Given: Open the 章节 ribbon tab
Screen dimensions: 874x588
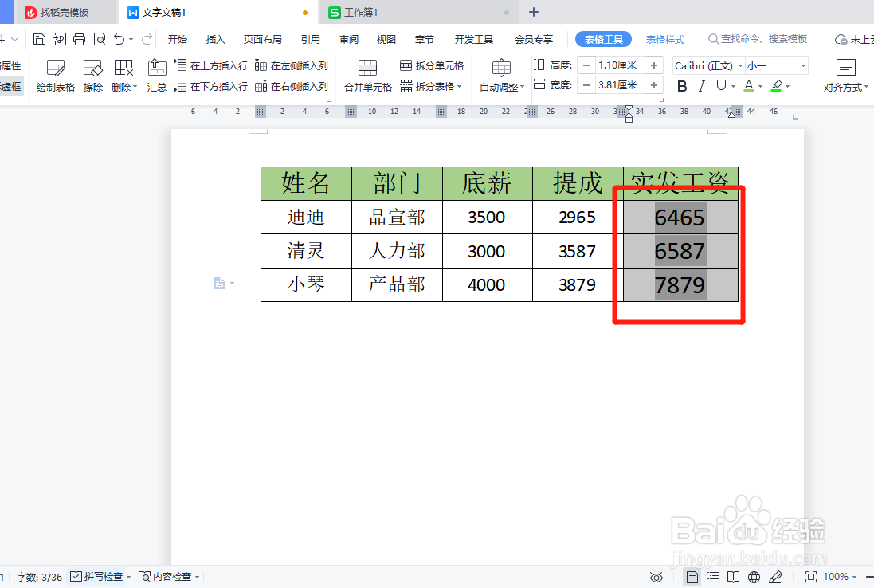Looking at the screenshot, I should point(424,40).
